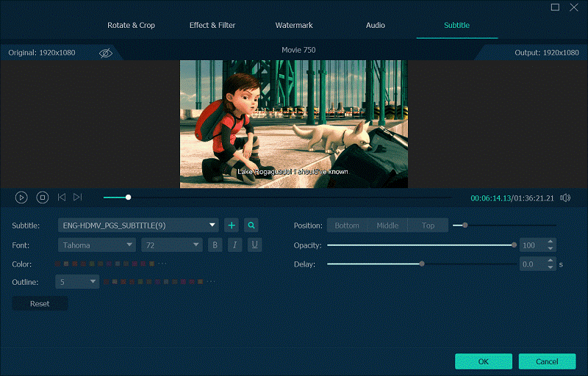Viewport: 588px width, 376px height.
Task: Skip to the next frame
Action: 78,197
